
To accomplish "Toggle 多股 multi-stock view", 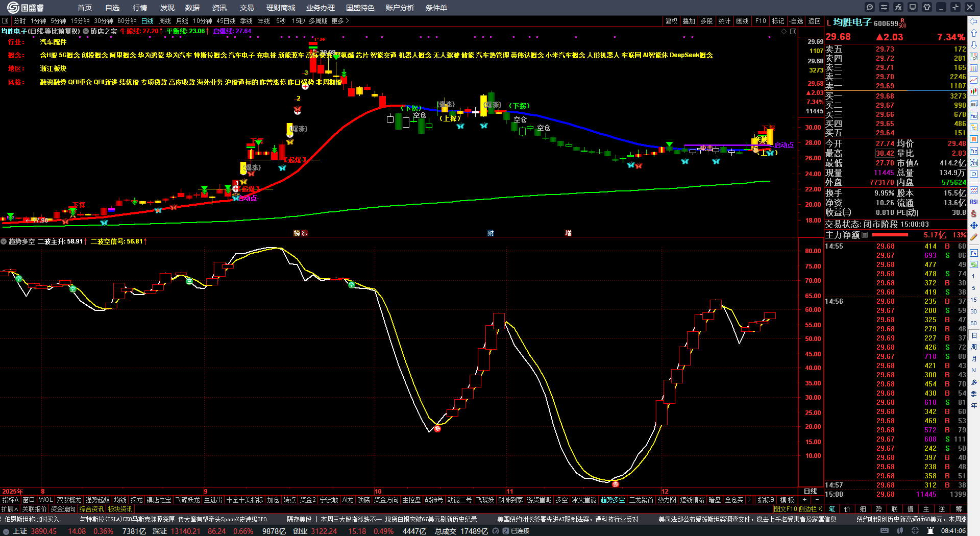I will coord(706,21).
